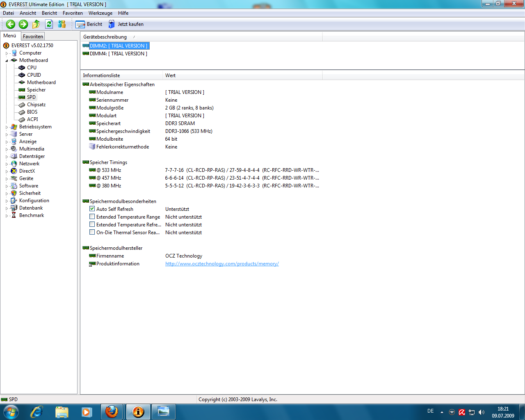The width and height of the screenshot is (525, 420).
Task: Expand the Anzeige tree node
Action: coord(7,142)
